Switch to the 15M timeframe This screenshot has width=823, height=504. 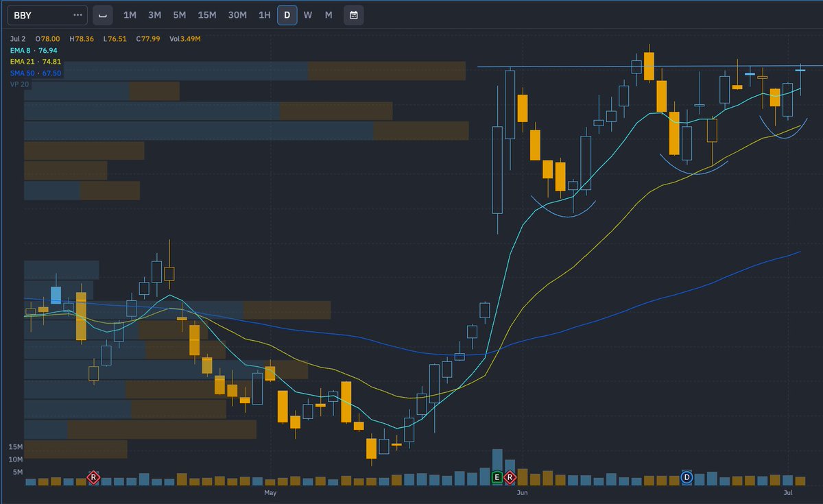point(207,15)
